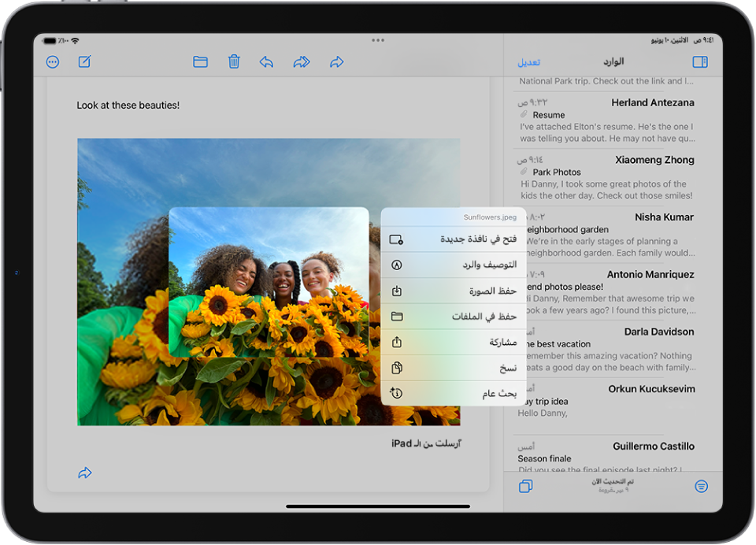Tap the compose new message icon
The height and width of the screenshot is (545, 756).
pos(85,62)
